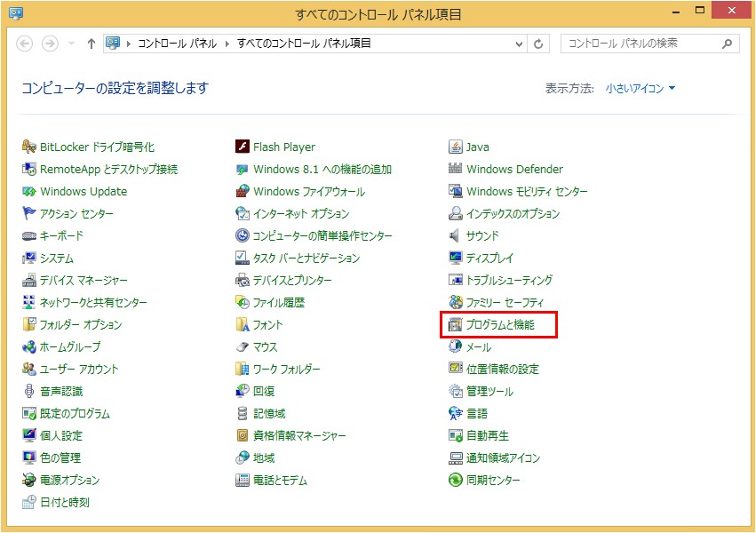Click the 同期センター green sync icon

[x=455, y=480]
